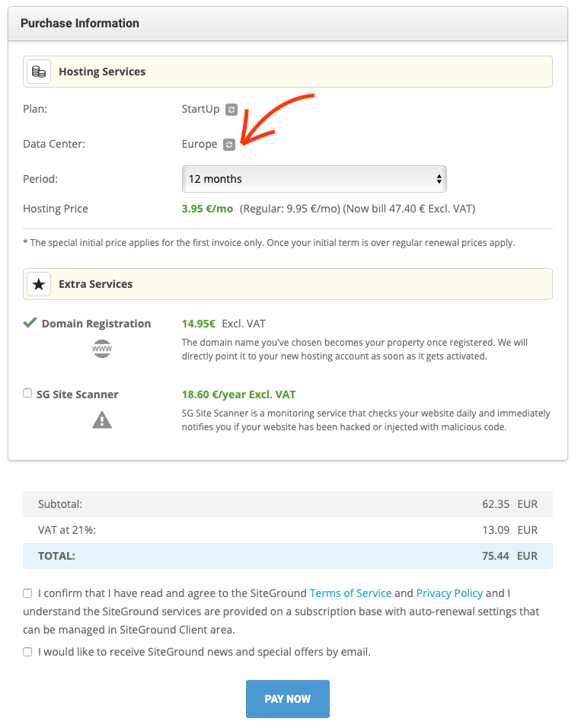Enable the SG Site Scanner checkbox
The height and width of the screenshot is (728, 578).
click(27, 394)
